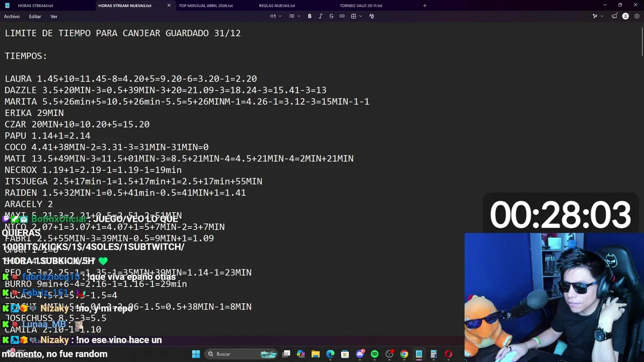Switch to REGLAS NUEVAS.txt tab
644x362 pixels.
click(x=277, y=6)
